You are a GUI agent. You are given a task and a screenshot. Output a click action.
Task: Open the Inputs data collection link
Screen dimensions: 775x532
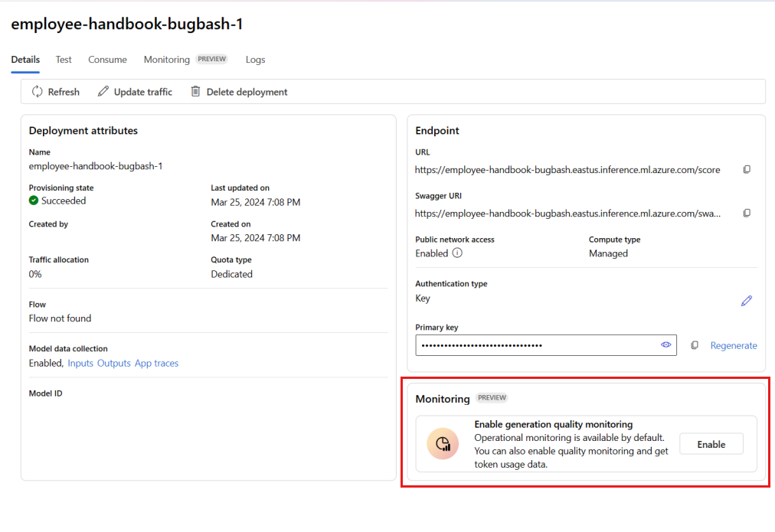coord(80,363)
